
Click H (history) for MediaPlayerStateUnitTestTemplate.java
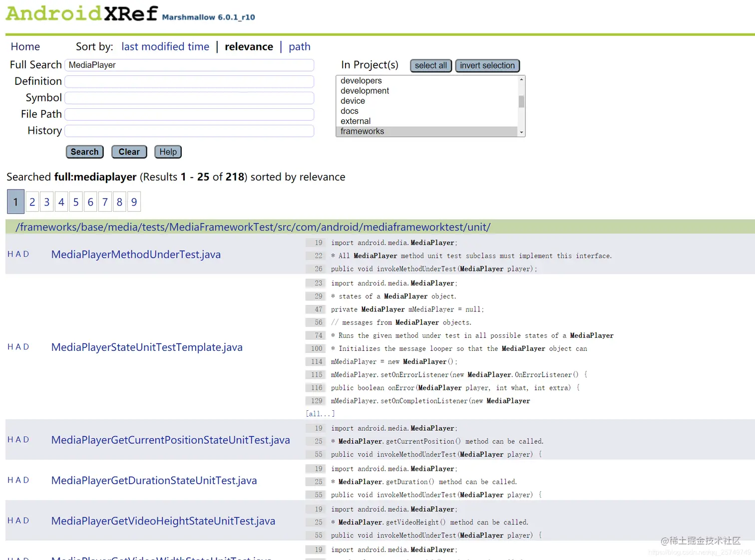point(10,347)
